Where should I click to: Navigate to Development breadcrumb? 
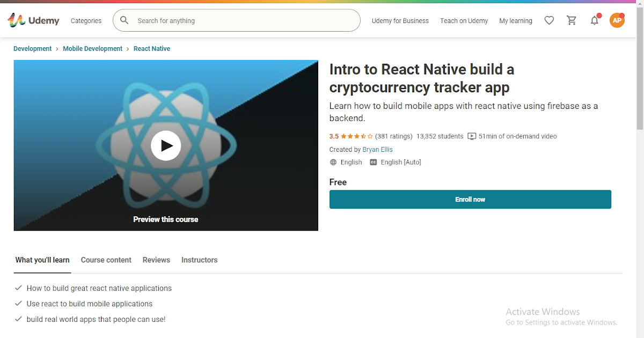tap(33, 48)
